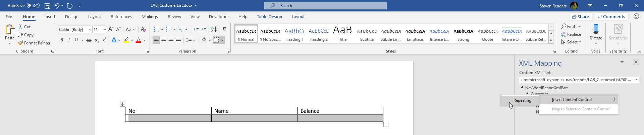Open the Table Design ribbon tab
This screenshot has width=644, height=135.
[x=269, y=17]
